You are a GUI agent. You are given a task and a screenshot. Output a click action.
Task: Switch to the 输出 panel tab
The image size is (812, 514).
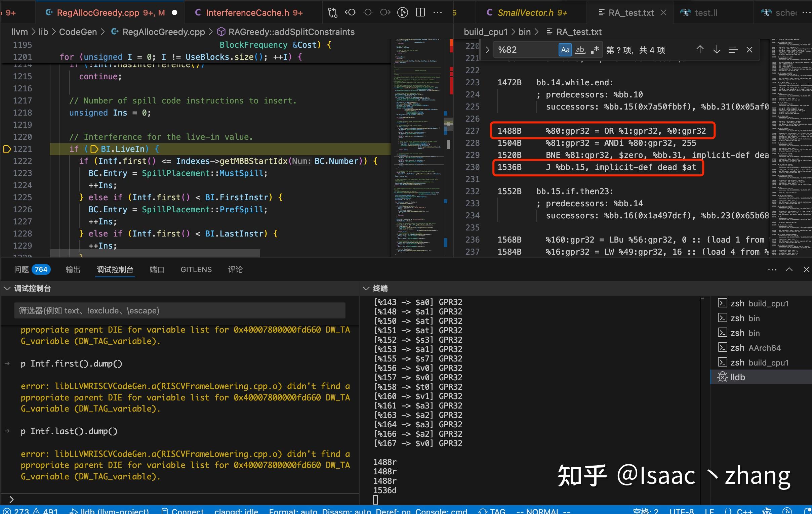pyautogui.click(x=73, y=269)
